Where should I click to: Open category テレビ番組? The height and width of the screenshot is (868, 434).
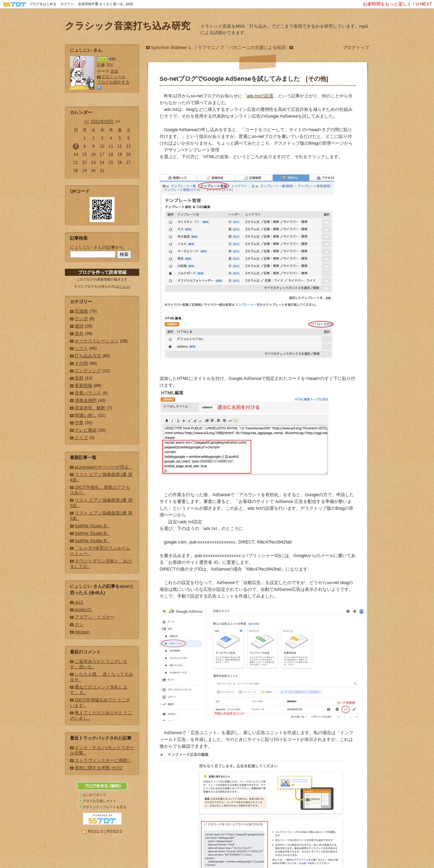pyautogui.click(x=86, y=430)
